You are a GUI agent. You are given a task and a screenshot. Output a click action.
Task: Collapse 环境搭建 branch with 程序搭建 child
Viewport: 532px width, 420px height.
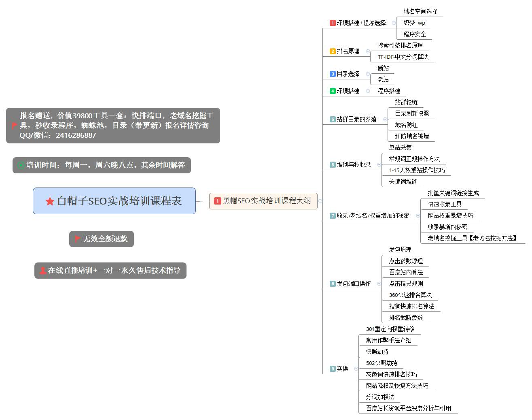tap(367, 91)
